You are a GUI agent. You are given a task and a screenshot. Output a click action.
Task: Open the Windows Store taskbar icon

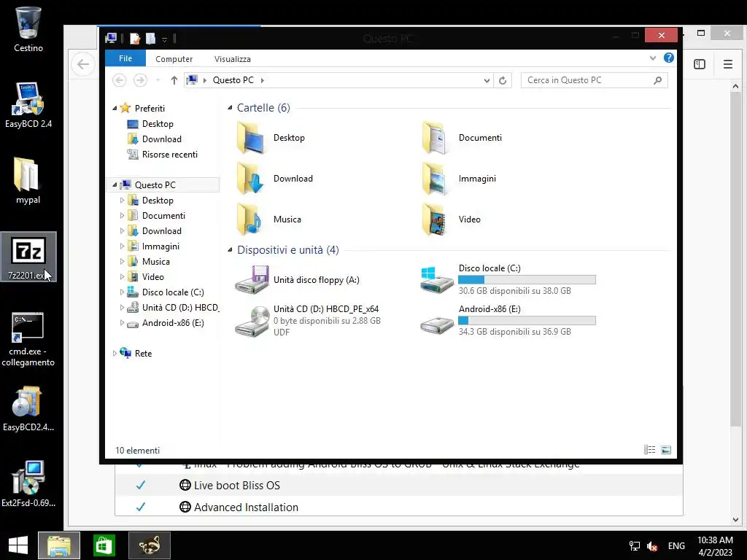pos(104,545)
